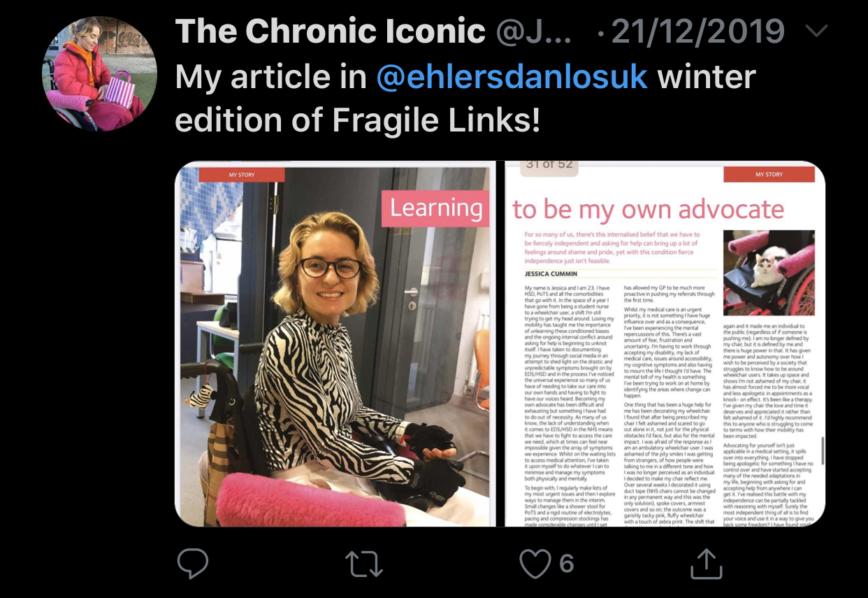Retweet the post using the retweet icon
The image size is (868, 598).
tap(363, 564)
